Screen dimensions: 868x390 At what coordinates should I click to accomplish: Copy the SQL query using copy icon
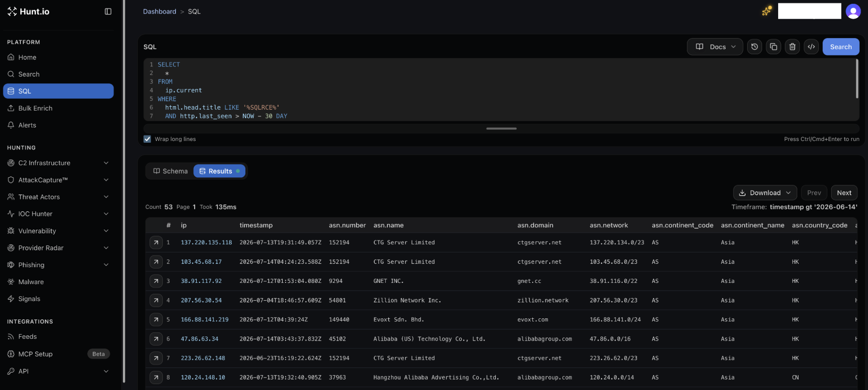point(773,47)
